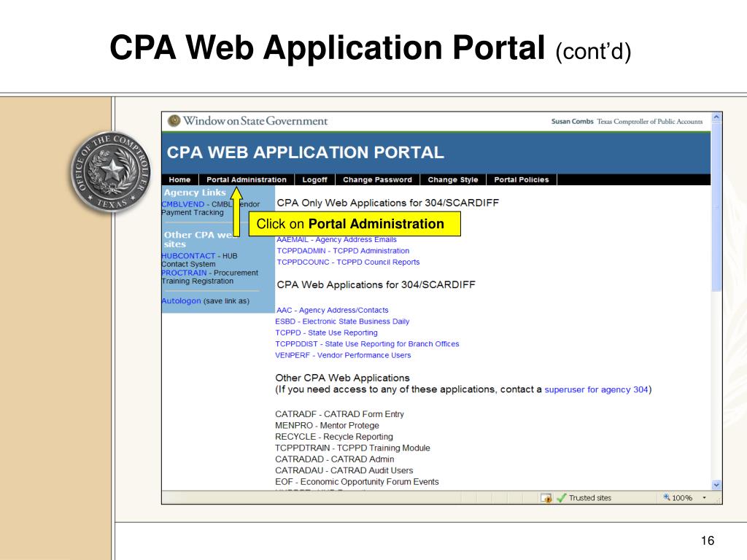Click the superuser for agency 304 link
747x560 pixels.
coord(596,389)
